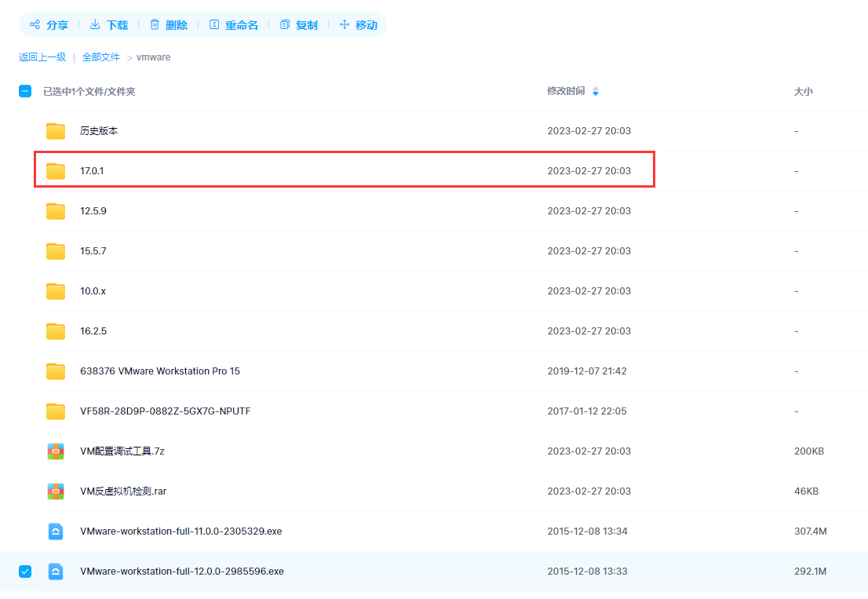Click vmware breadcrumb item
The height and width of the screenshot is (599, 868).
[153, 57]
